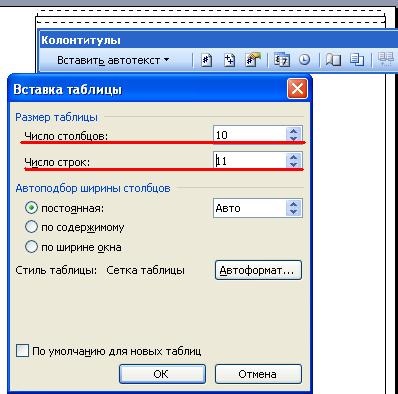Increase Число столбцов with the up arrow
Viewport: 398px width, 394px height.
pos(294,131)
